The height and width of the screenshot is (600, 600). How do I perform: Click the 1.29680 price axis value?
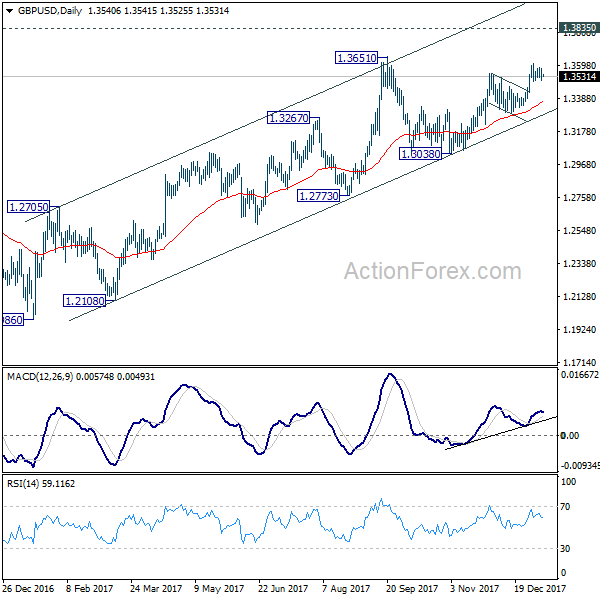[x=579, y=165]
